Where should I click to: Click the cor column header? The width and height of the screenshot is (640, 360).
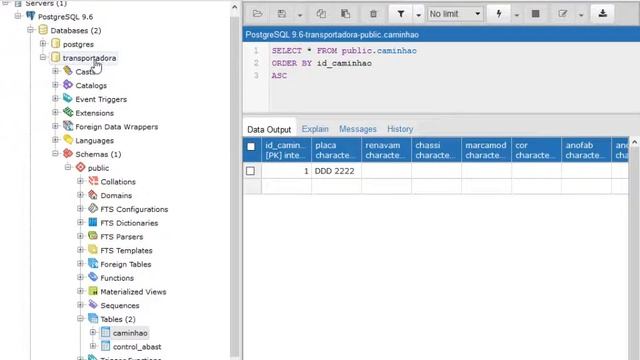536,150
